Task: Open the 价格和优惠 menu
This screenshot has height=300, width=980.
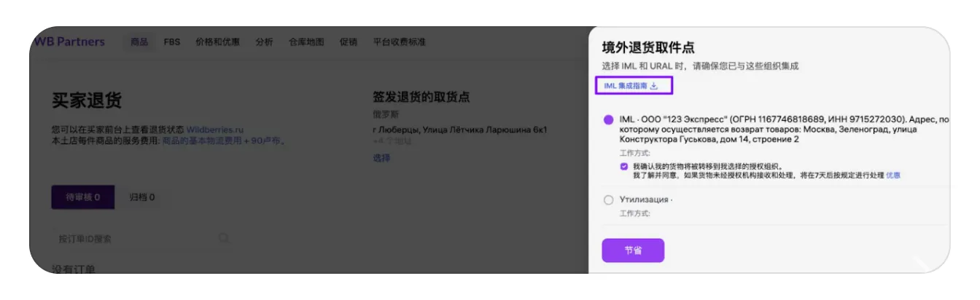Action: (217, 42)
